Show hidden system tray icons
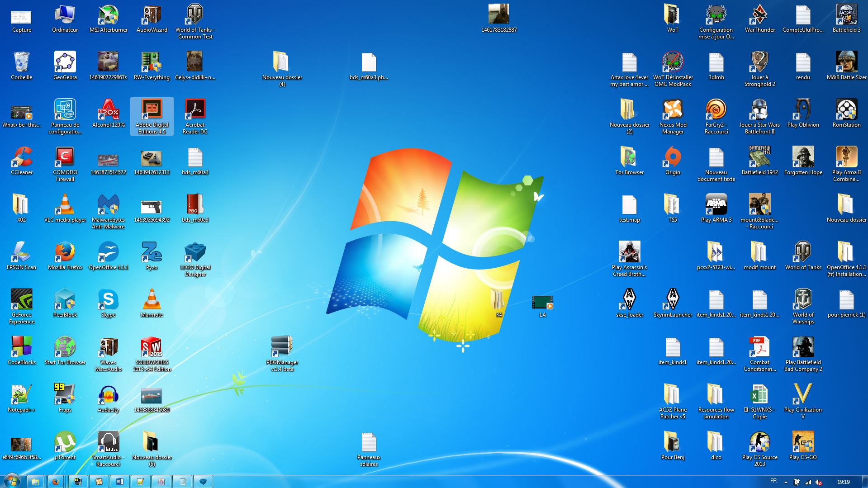This screenshot has height=488, width=868. [x=786, y=482]
